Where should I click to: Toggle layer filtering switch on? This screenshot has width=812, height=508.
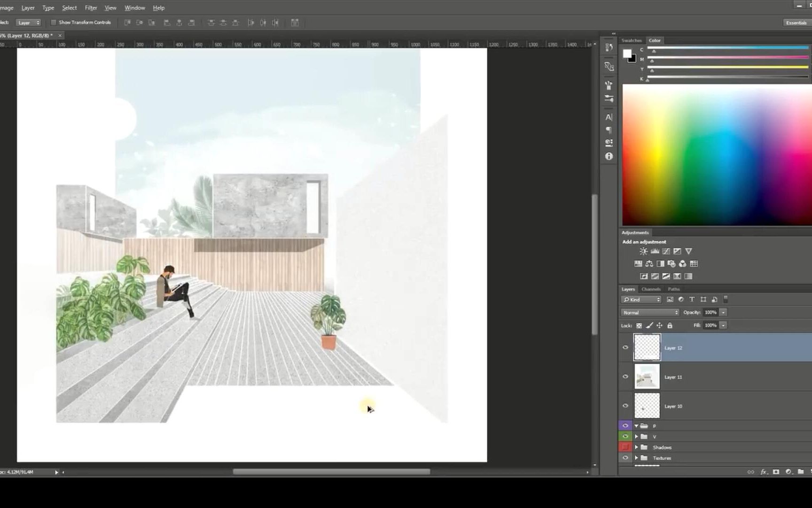click(x=726, y=299)
